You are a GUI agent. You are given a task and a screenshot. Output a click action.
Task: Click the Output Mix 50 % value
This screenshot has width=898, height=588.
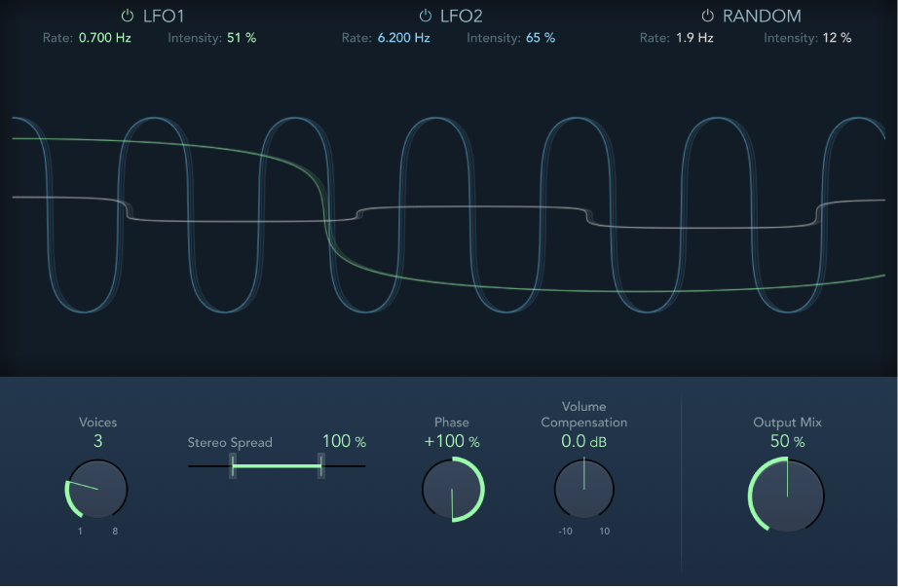786,441
